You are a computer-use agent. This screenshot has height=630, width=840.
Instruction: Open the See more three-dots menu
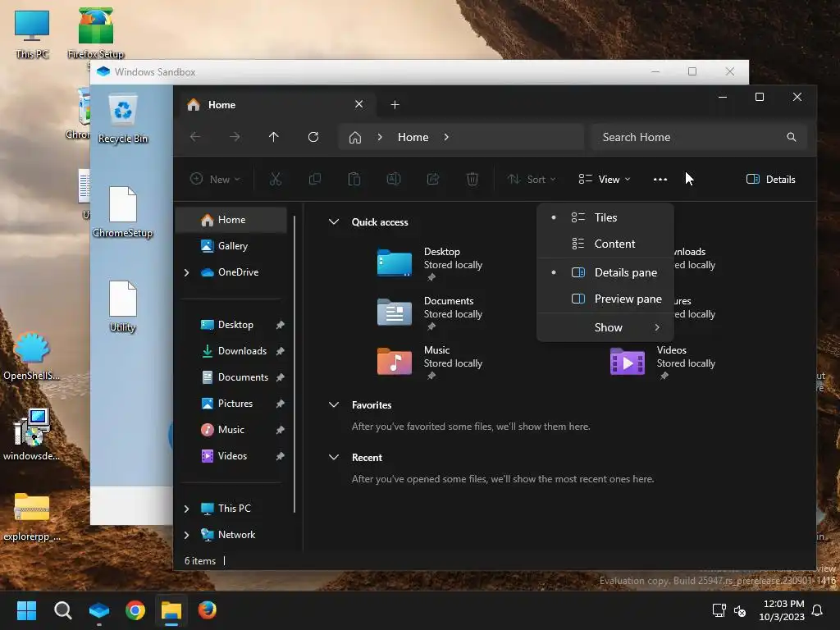[660, 180]
